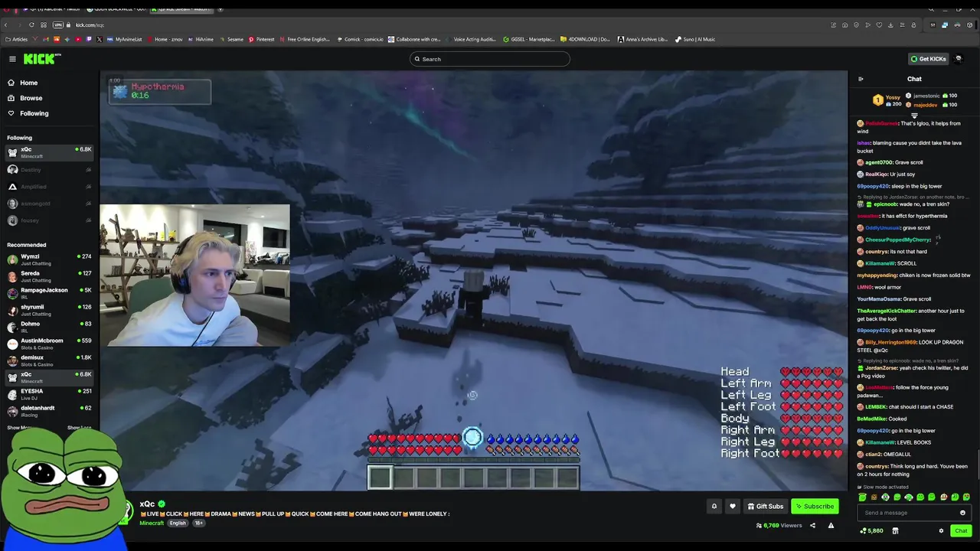Click the heart follow icon
The image size is (980, 551).
coord(733,506)
